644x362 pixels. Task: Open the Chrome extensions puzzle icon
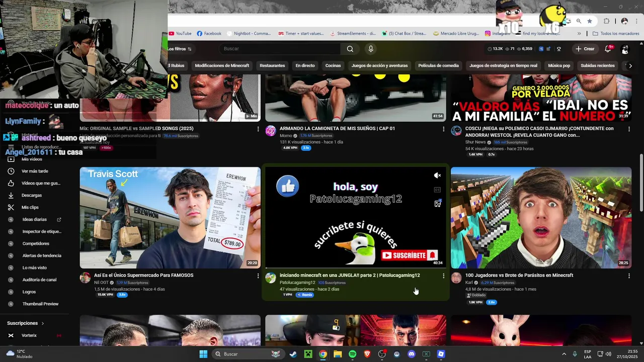coord(606,21)
